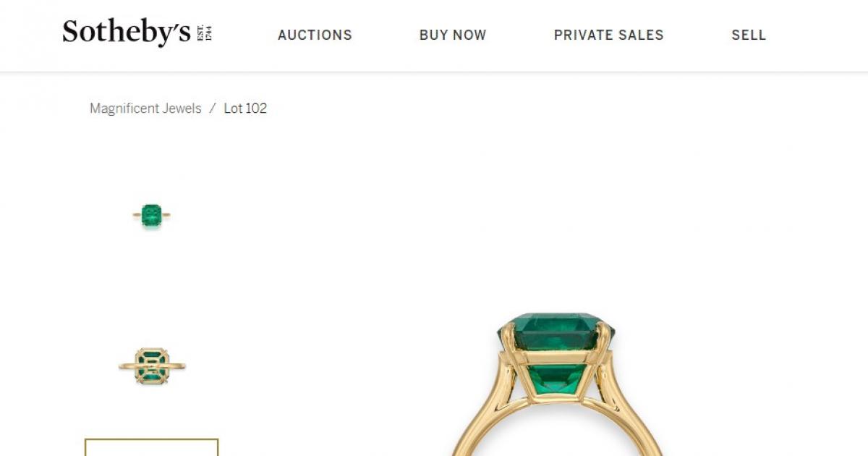Click the word 'Sotheby's' in the header
The width and height of the screenshot is (868, 456).
coord(127,33)
